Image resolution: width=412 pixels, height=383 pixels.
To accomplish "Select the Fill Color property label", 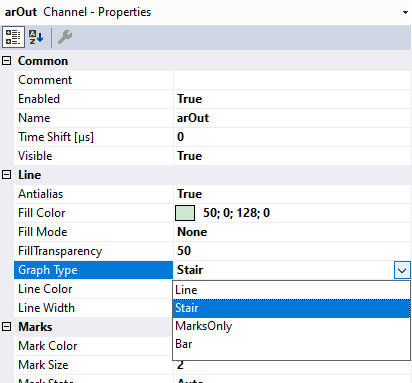I will [x=93, y=213].
